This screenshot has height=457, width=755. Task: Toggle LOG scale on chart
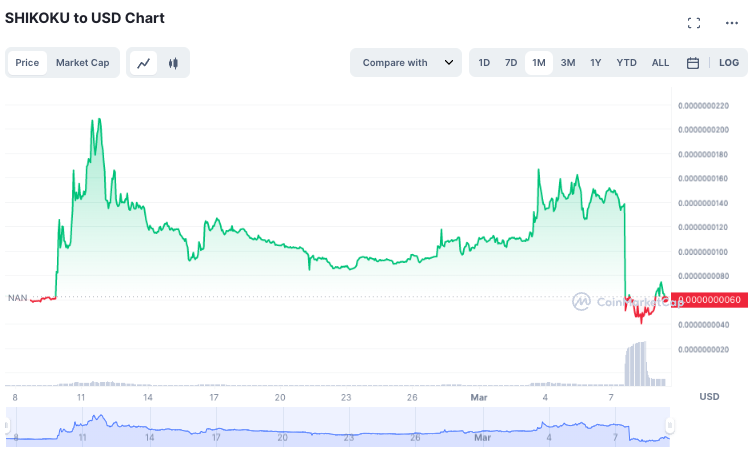tap(729, 63)
